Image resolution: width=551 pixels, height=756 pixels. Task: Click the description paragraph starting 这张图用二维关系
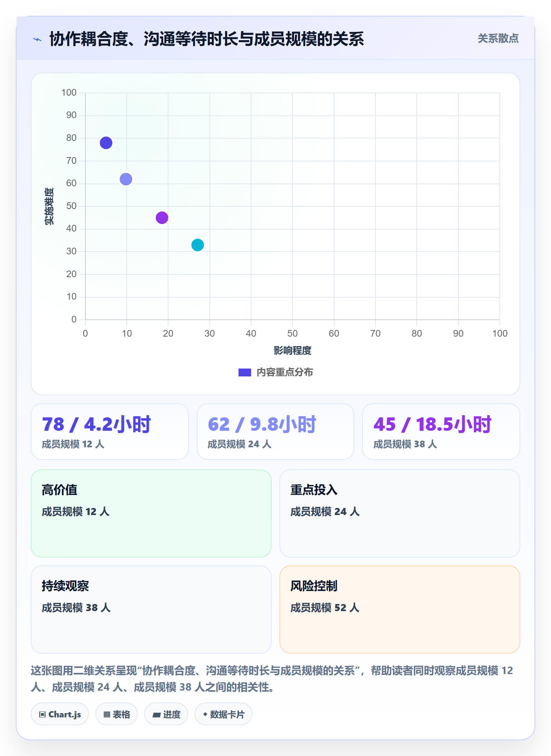coord(272,679)
